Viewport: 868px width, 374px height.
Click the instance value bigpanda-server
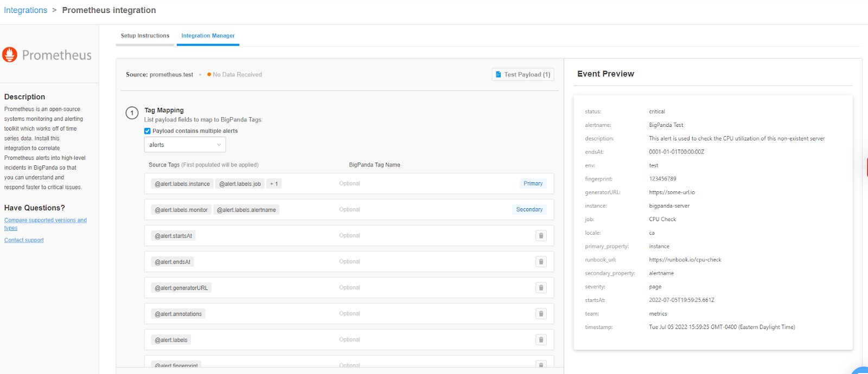tap(669, 206)
